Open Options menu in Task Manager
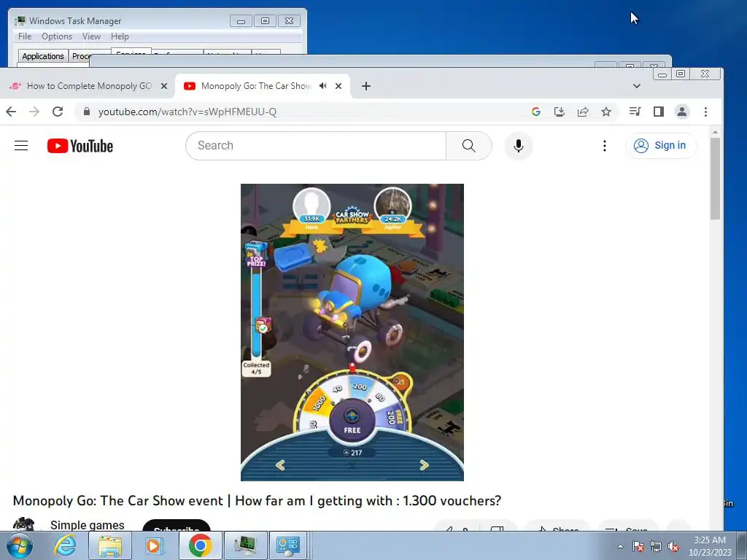 57,36
